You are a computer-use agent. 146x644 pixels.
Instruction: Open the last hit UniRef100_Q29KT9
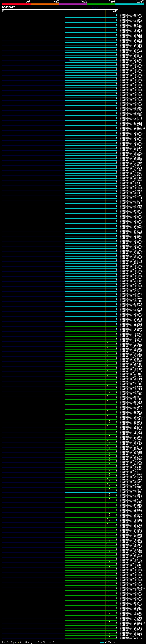(131, 638)
